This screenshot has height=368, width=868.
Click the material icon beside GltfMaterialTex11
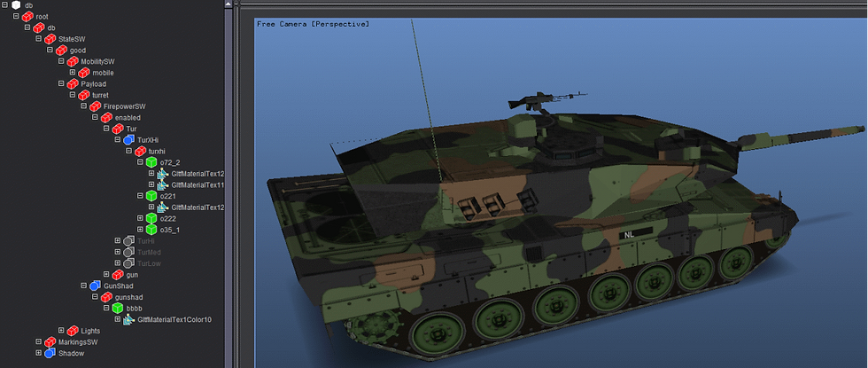162,184
